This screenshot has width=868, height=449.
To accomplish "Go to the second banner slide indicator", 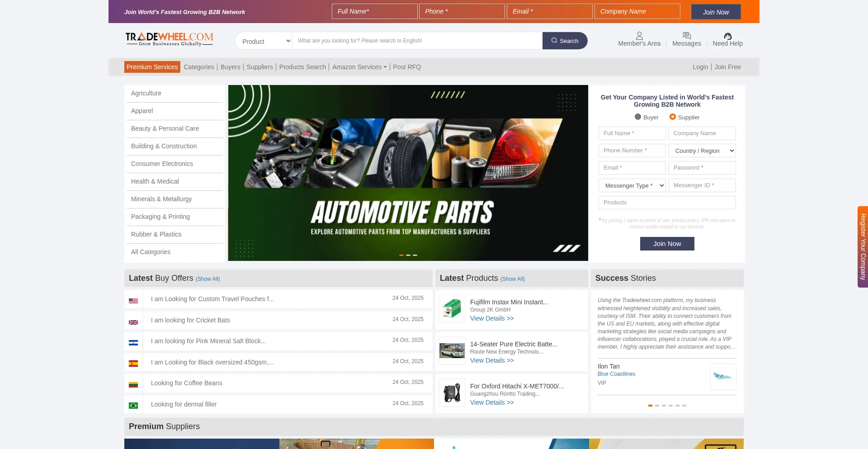I will click(408, 255).
